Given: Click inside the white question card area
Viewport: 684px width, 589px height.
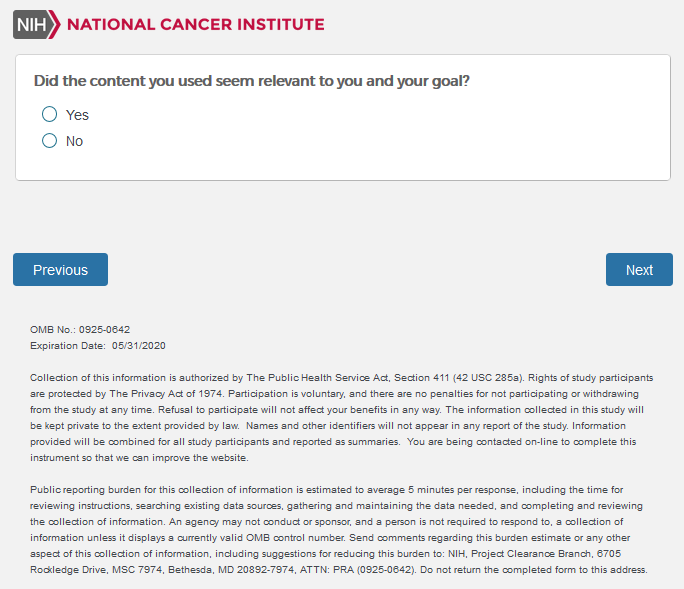Looking at the screenshot, I should 400,140.
